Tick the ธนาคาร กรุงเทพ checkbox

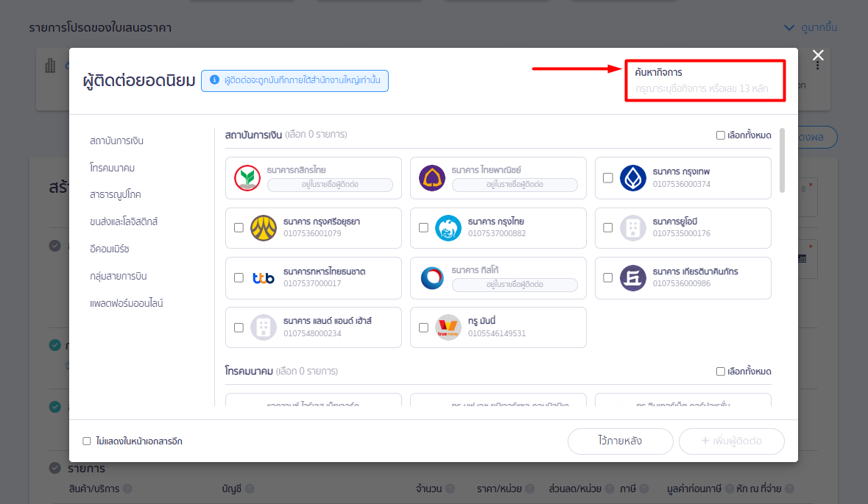pyautogui.click(x=608, y=178)
